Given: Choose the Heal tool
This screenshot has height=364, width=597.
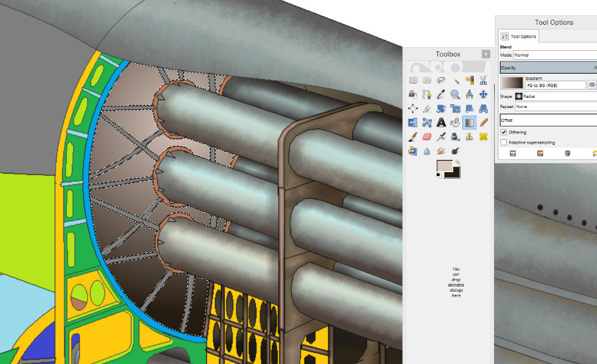Looking at the screenshot, I should [483, 136].
